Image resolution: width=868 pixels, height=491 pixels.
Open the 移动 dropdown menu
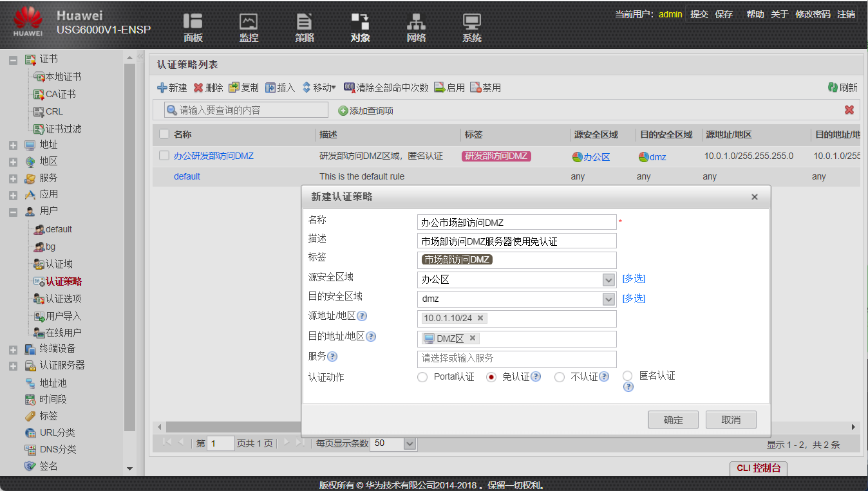[319, 88]
